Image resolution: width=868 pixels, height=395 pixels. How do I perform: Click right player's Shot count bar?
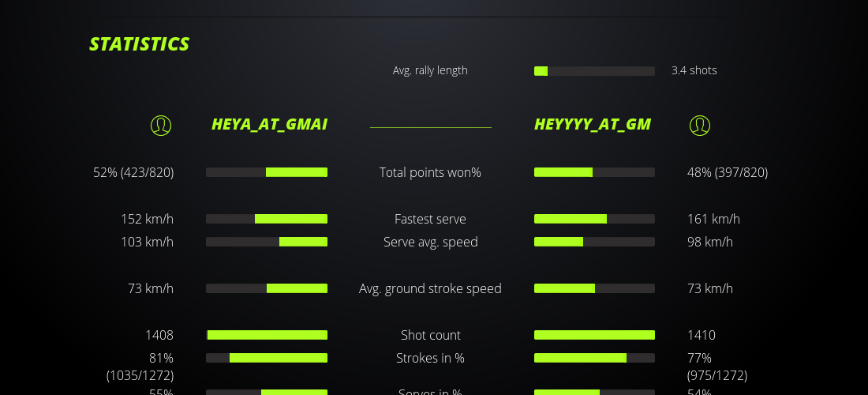[594, 335]
